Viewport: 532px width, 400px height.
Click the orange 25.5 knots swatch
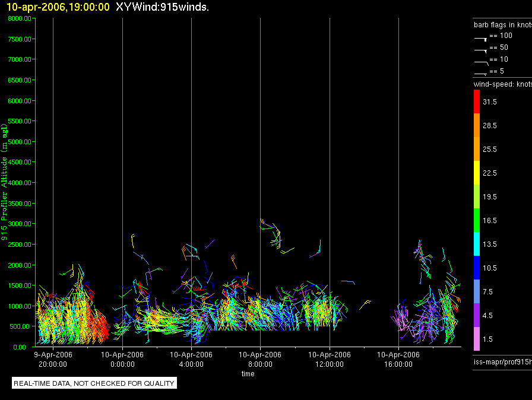pyautogui.click(x=477, y=149)
